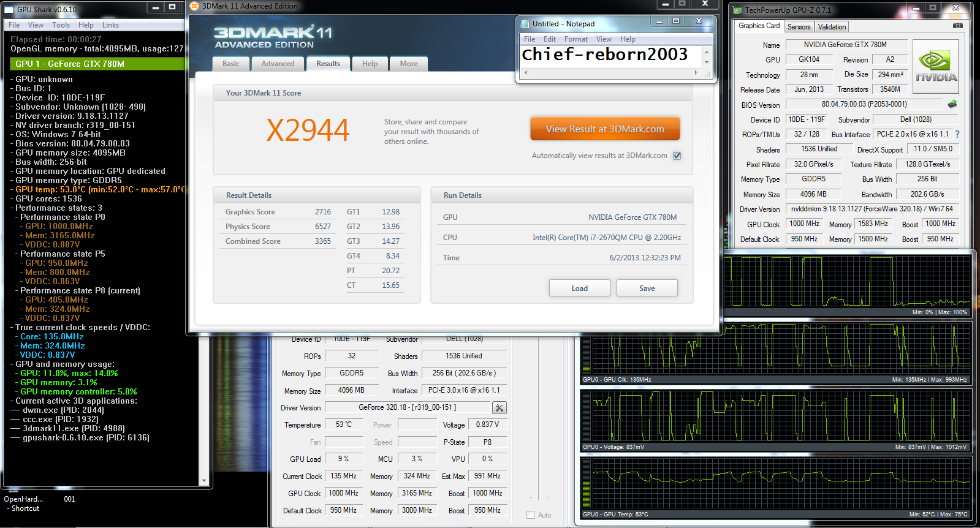
Task: Switch to the Basic tab in 3DMark
Action: point(231,64)
